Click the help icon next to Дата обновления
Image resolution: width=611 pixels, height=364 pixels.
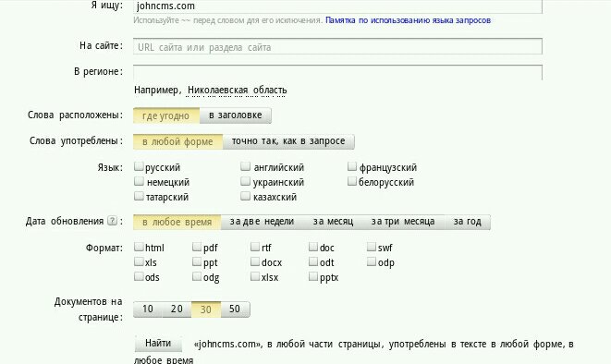point(112,221)
